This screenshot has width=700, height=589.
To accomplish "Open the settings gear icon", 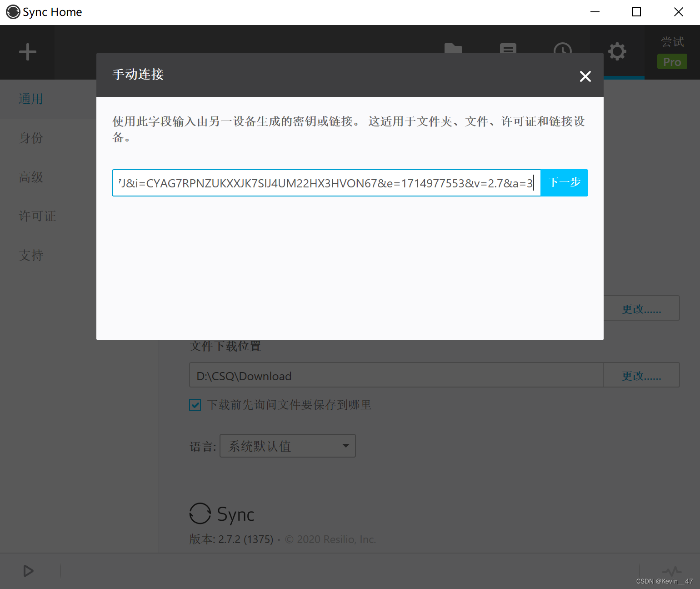I will tap(617, 51).
